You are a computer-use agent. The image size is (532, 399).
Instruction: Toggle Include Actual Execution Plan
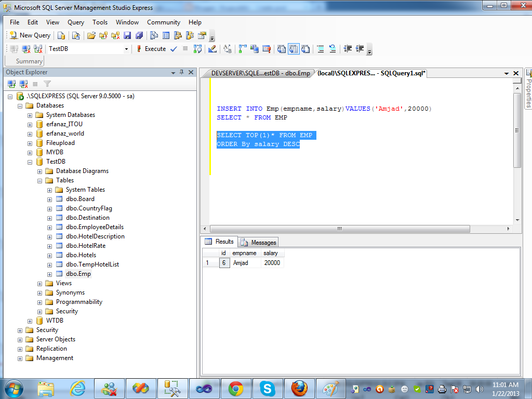(242, 49)
